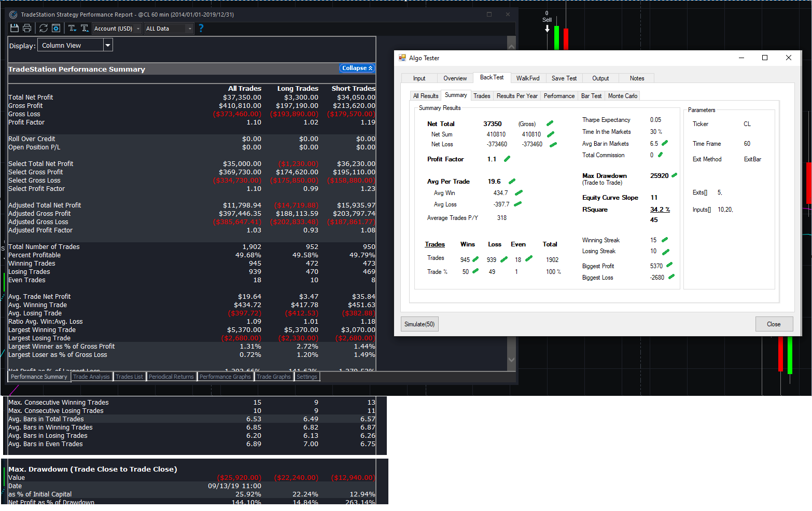Click the underlined 34.2 % RSquare value
Screen dimensions: 812x511
point(660,210)
